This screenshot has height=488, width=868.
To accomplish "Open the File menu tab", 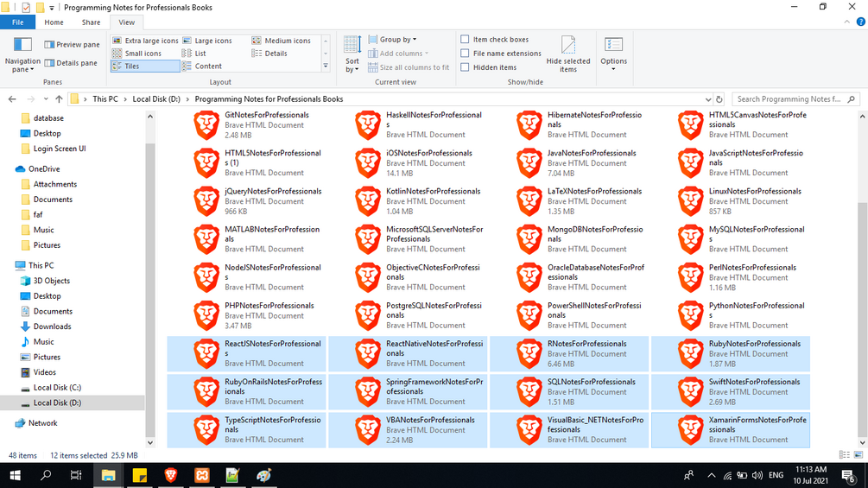I will [18, 22].
